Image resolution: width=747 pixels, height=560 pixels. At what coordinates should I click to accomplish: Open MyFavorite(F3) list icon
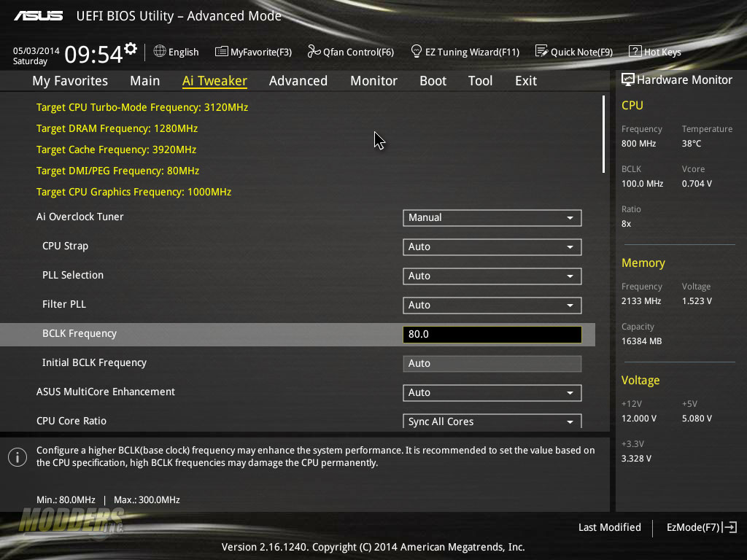[x=222, y=52]
